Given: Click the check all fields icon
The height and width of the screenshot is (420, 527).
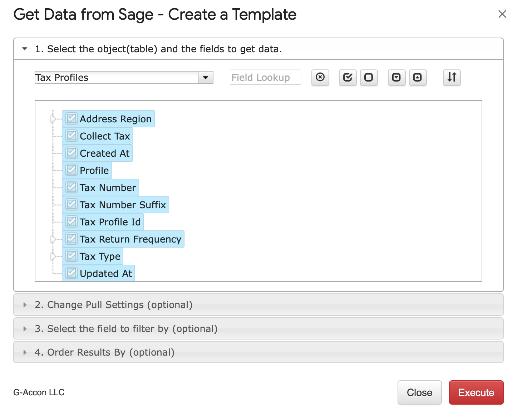Looking at the screenshot, I should (x=348, y=77).
